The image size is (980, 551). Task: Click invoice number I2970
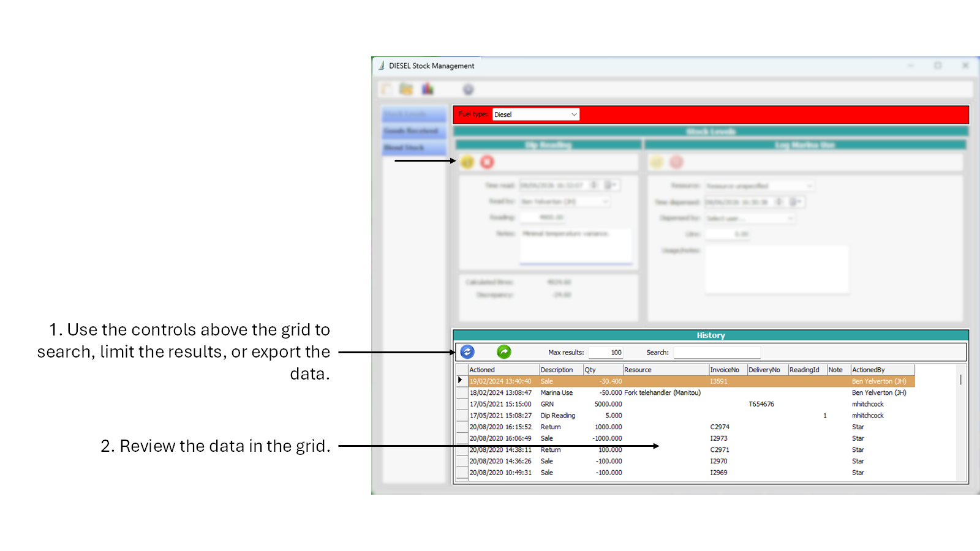click(719, 462)
